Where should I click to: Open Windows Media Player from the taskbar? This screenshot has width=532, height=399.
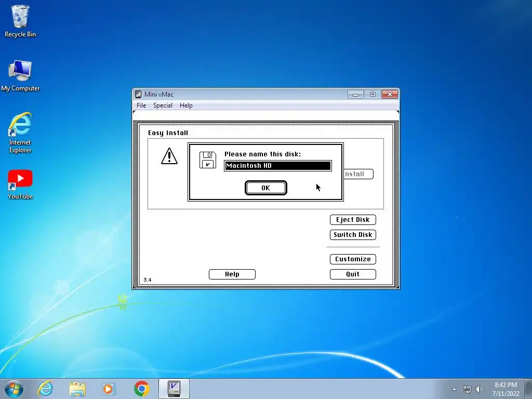tap(109, 389)
